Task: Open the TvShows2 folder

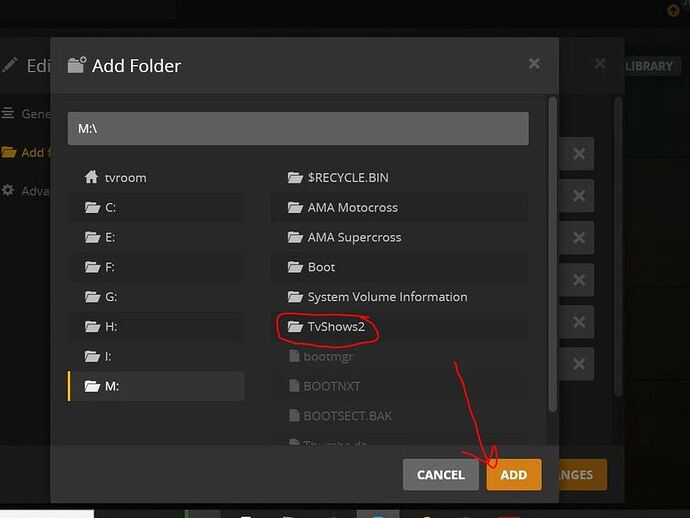Action: click(400, 327)
